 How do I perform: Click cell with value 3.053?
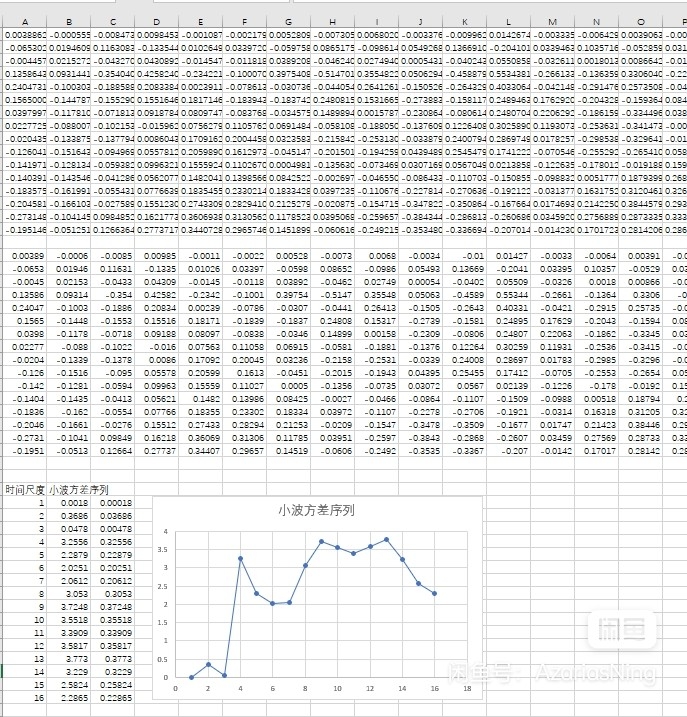coord(69,594)
